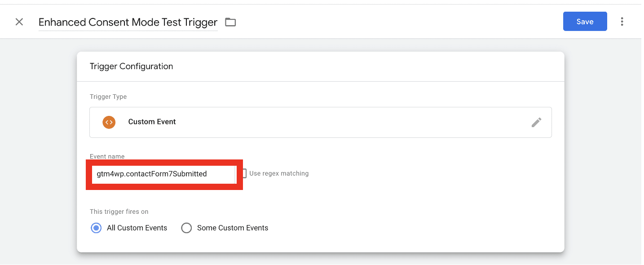Click the "This trigger fires on" label
This screenshot has width=644, height=265.
tap(119, 212)
